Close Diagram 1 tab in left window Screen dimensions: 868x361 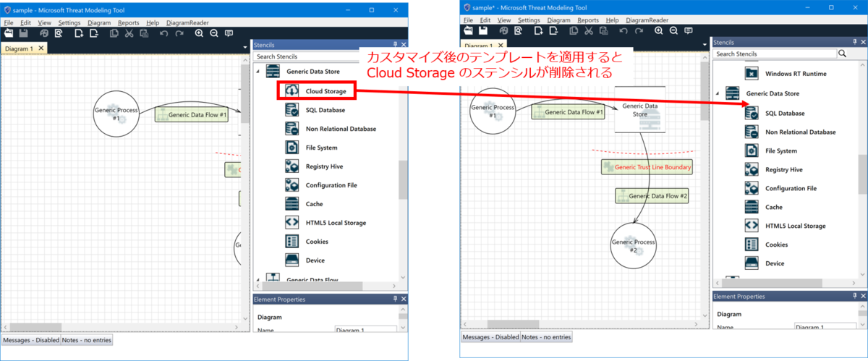click(41, 48)
